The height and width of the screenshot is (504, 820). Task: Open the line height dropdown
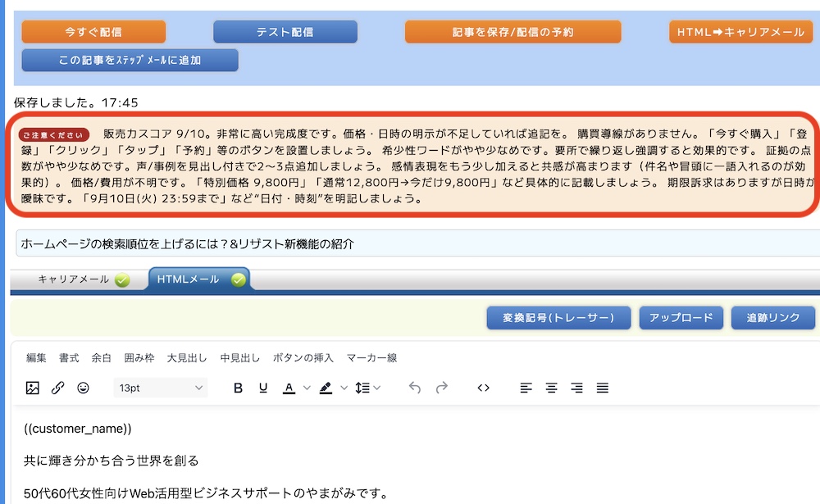coord(368,388)
